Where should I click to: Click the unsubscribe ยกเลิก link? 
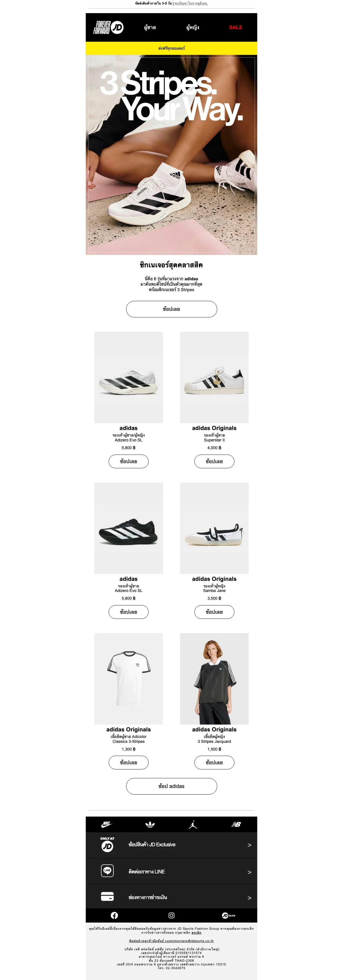(196, 933)
